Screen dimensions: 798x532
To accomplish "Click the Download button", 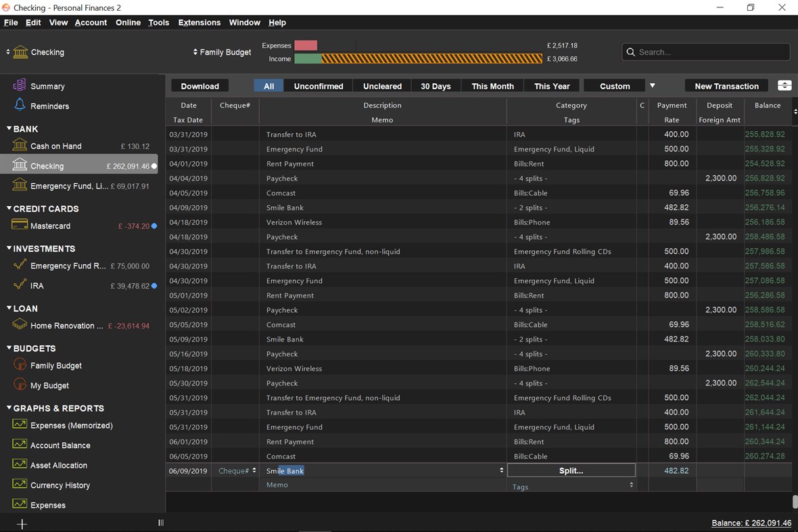I will [199, 86].
